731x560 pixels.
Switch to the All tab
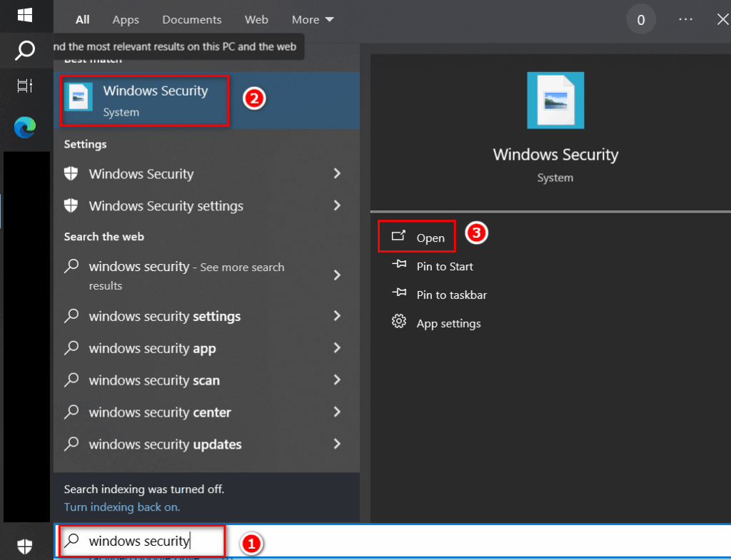click(x=83, y=19)
